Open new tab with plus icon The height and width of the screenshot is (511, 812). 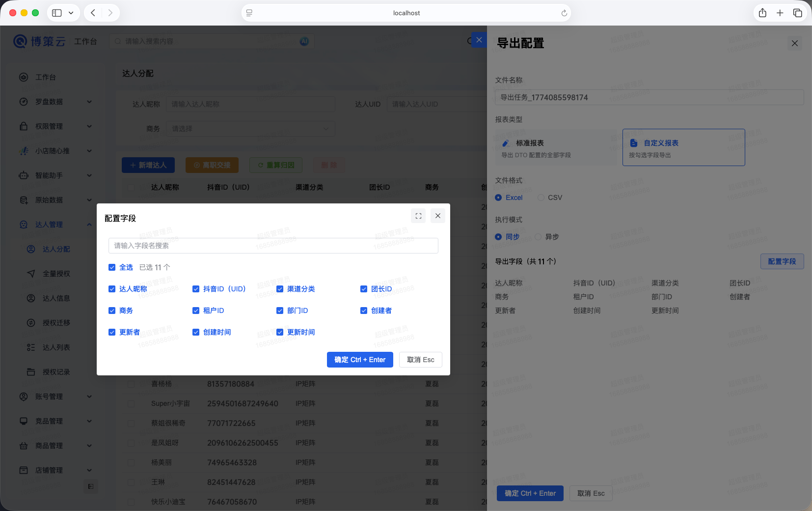(780, 13)
